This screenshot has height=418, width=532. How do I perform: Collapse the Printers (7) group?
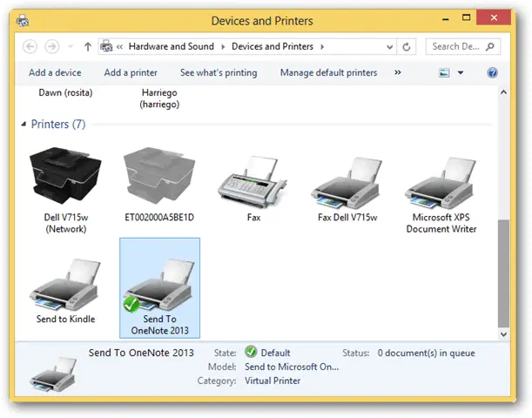(x=24, y=125)
